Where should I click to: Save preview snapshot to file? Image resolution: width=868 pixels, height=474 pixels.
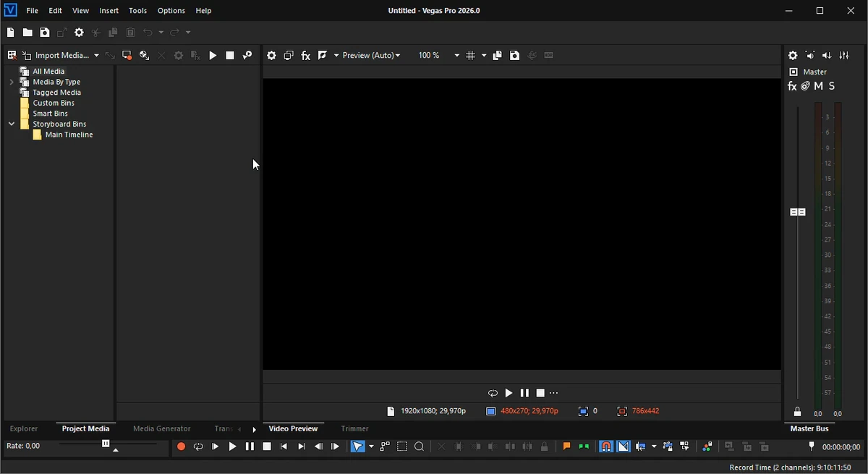[x=515, y=56]
